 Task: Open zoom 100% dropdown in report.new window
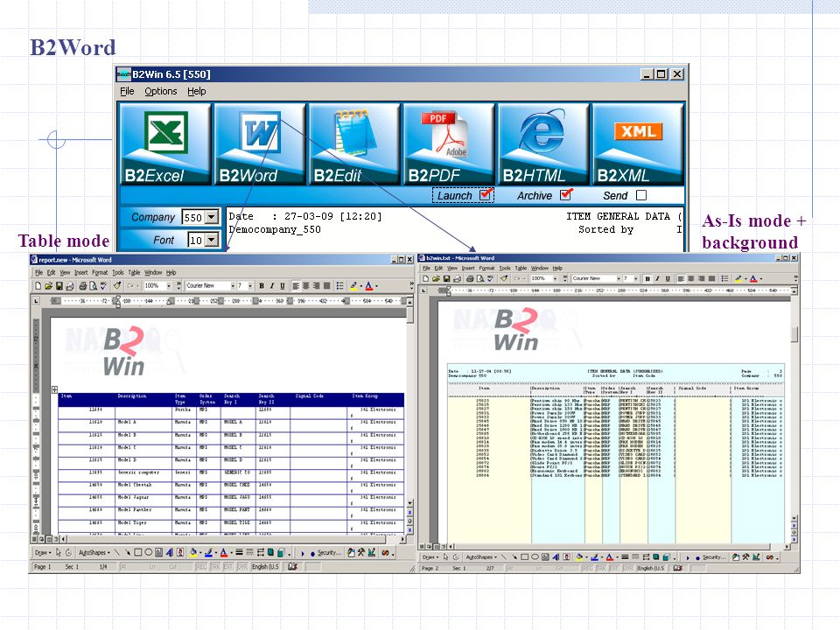coord(169,286)
